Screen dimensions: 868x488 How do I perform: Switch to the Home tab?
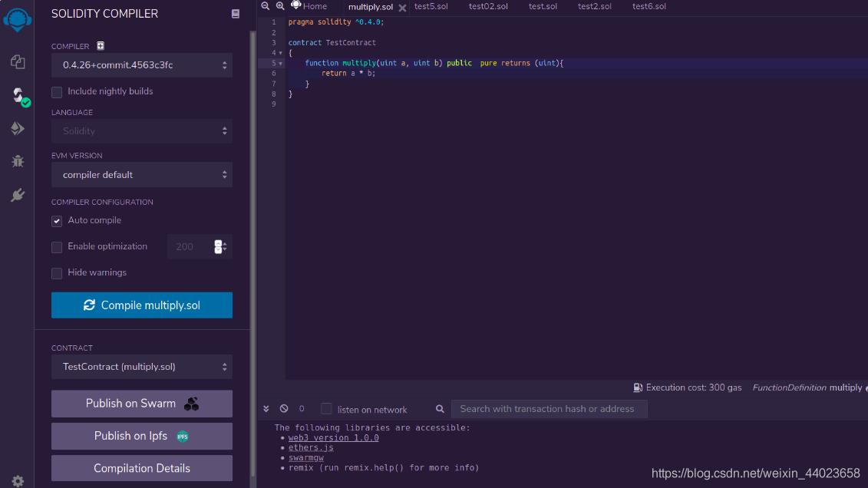click(x=309, y=6)
